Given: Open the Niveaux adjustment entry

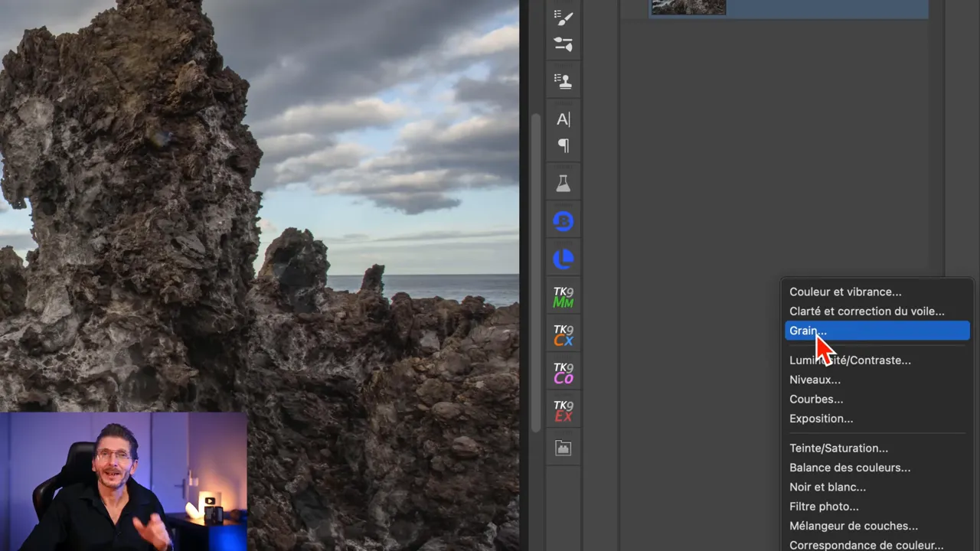Looking at the screenshot, I should pyautogui.click(x=814, y=380).
